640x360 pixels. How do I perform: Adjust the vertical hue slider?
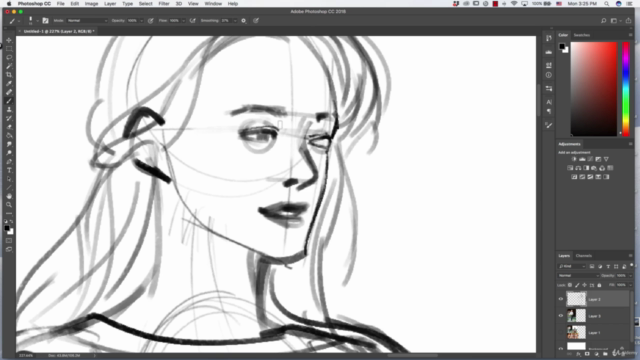point(626,89)
